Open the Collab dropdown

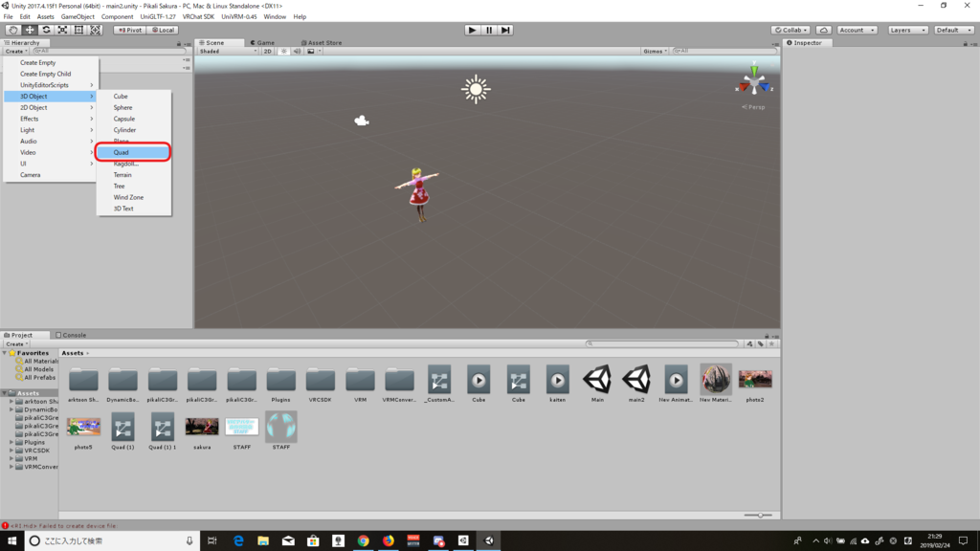pyautogui.click(x=791, y=30)
